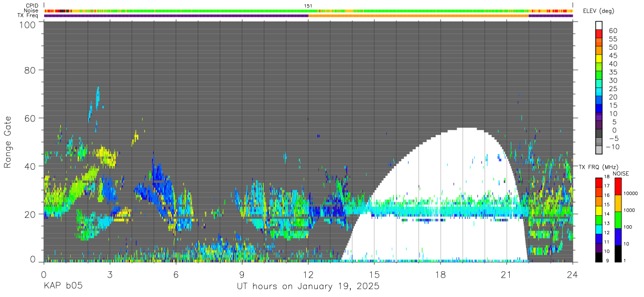Click the 1000 label on NOISE legend
This screenshot has height=297, width=644.
pyautogui.click(x=630, y=210)
